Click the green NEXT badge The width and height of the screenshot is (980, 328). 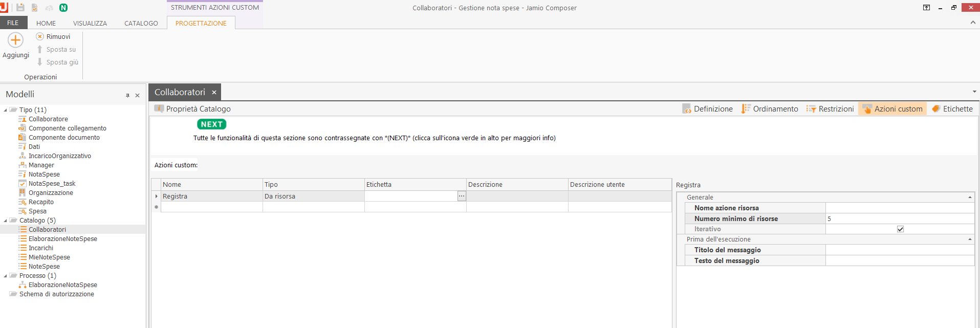click(212, 124)
